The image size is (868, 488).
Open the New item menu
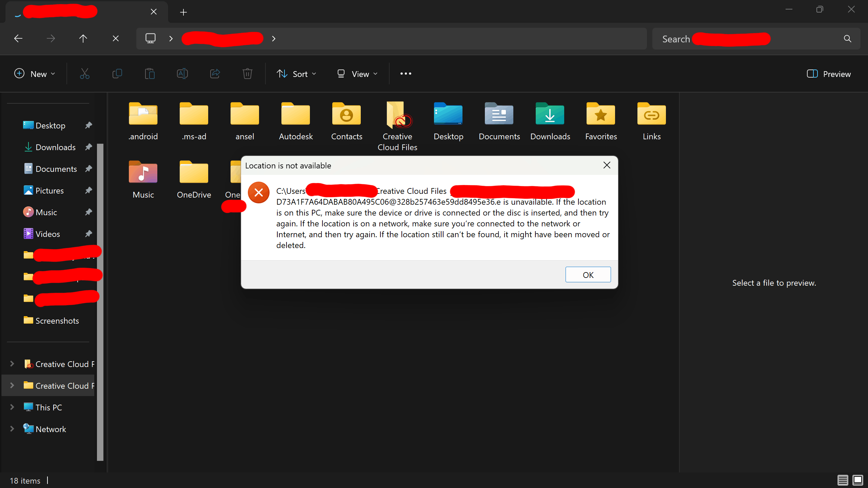point(35,74)
